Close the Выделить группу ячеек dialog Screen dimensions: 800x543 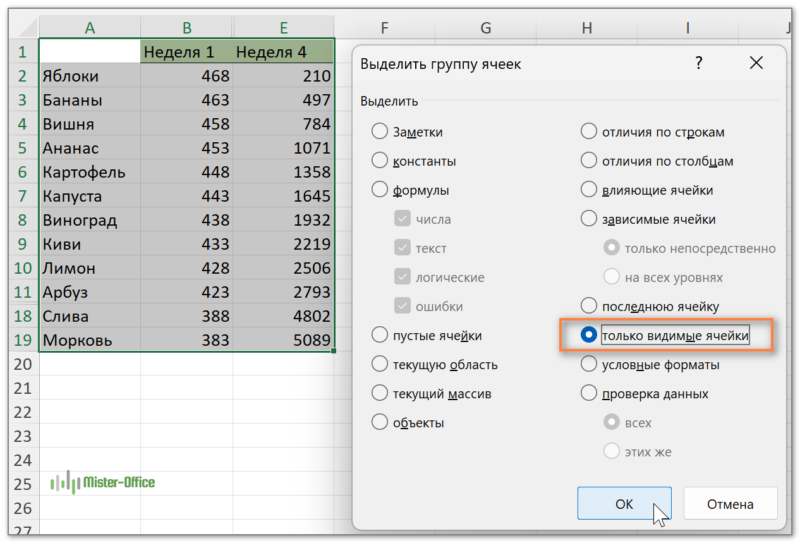(x=756, y=64)
